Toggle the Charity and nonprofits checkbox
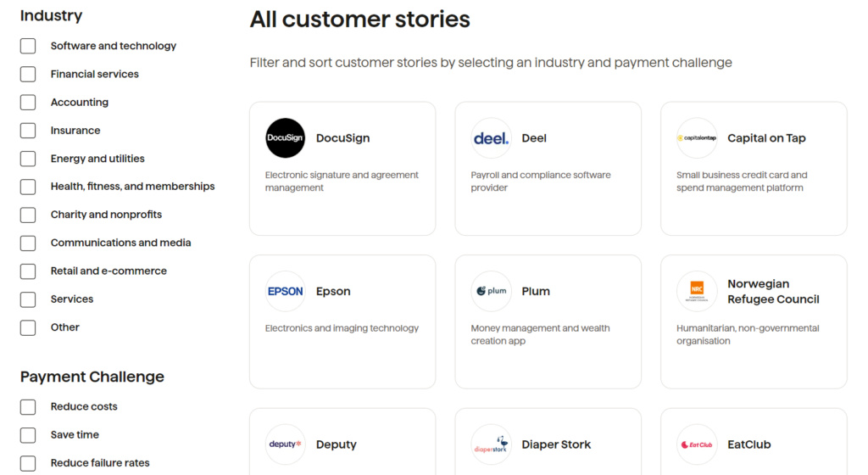 (28, 215)
